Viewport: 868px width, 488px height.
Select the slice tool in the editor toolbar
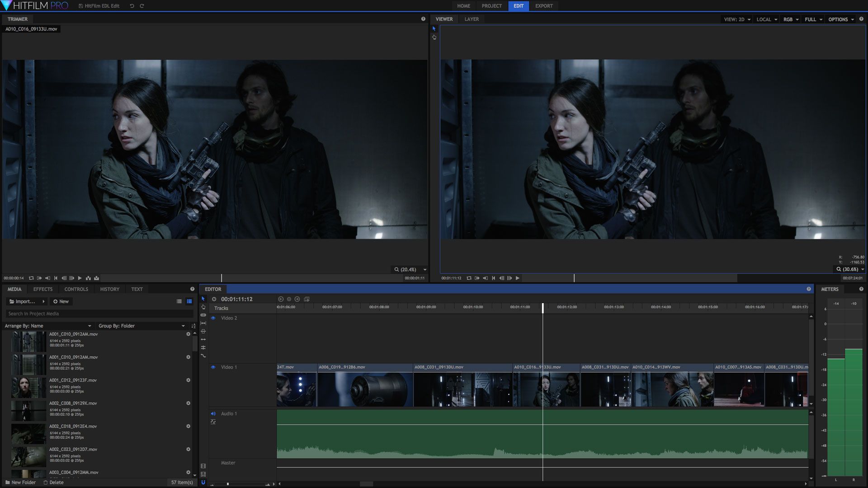pos(203,315)
